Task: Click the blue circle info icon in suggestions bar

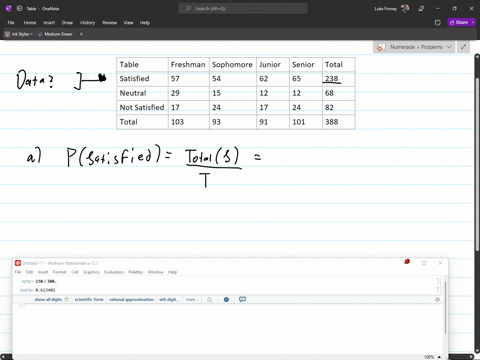Action: (226, 299)
